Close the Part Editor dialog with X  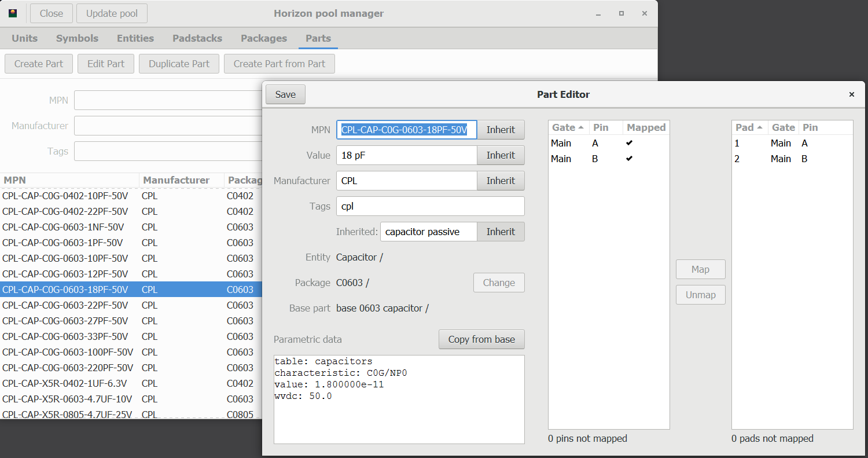click(x=851, y=94)
